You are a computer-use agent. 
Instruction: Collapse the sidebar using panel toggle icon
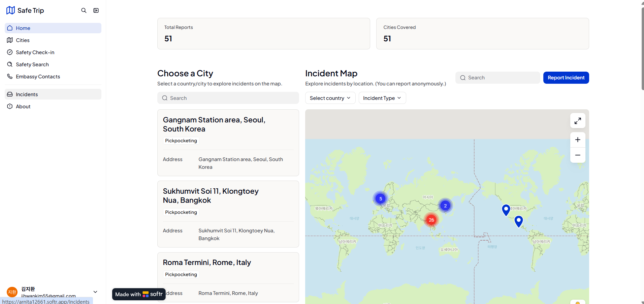coord(96,10)
